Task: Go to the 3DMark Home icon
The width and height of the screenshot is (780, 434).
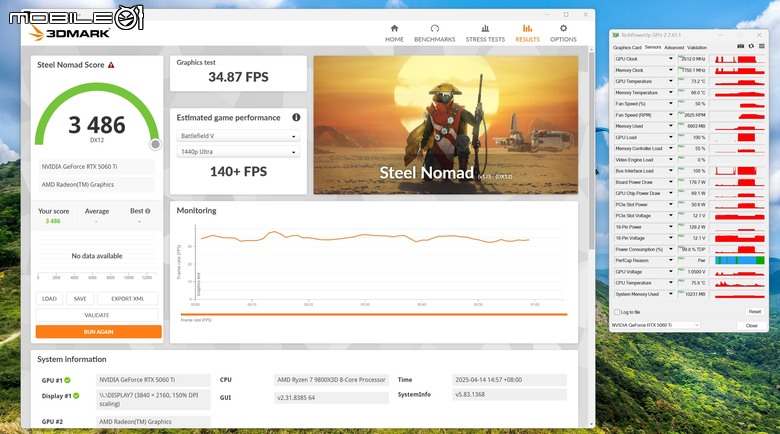Action: pos(394,28)
